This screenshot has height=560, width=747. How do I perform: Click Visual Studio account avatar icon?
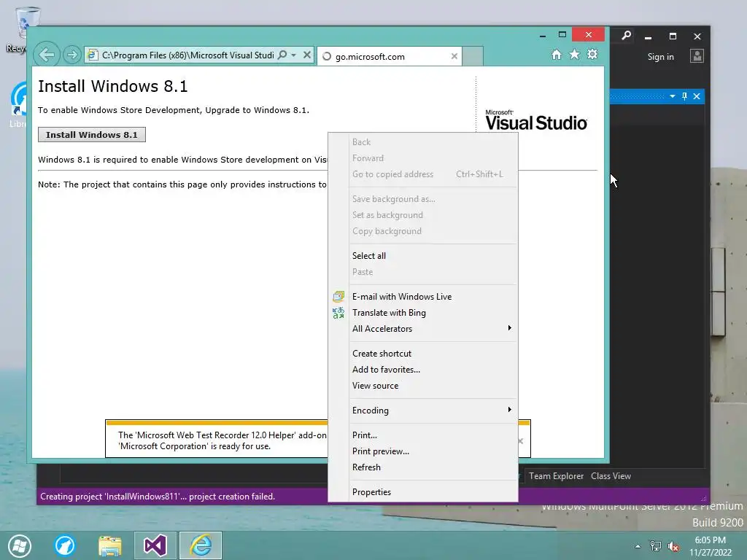pyautogui.click(x=697, y=56)
